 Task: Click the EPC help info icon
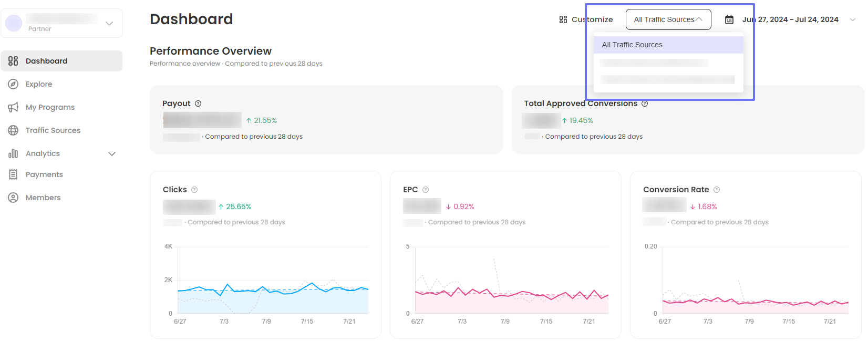click(x=426, y=190)
